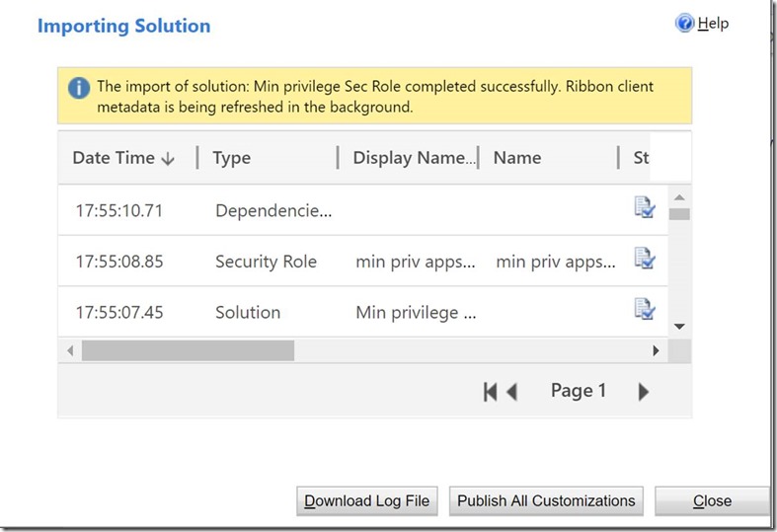Click Download Log File button
The image size is (777, 532).
[366, 500]
